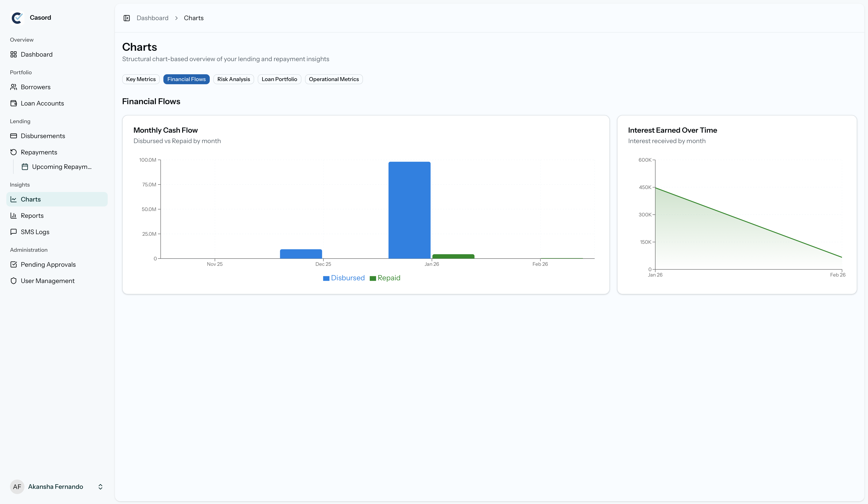Image resolution: width=868 pixels, height=504 pixels.
Task: Open Dashboard via its grid icon
Action: click(13, 55)
